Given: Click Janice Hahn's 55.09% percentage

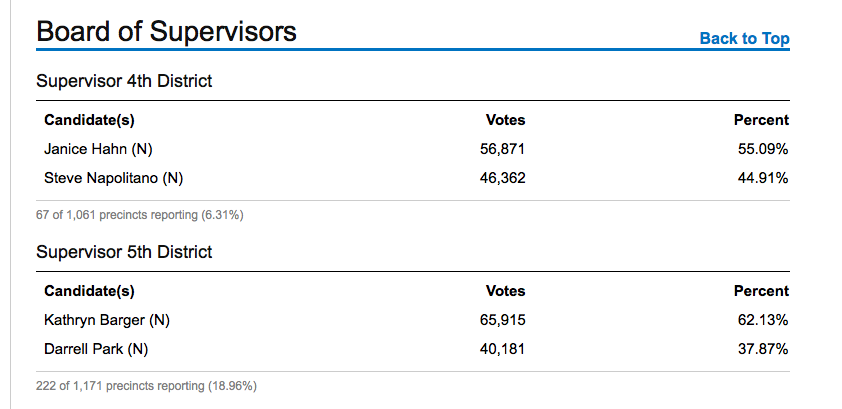Looking at the screenshot, I should coord(763,149).
